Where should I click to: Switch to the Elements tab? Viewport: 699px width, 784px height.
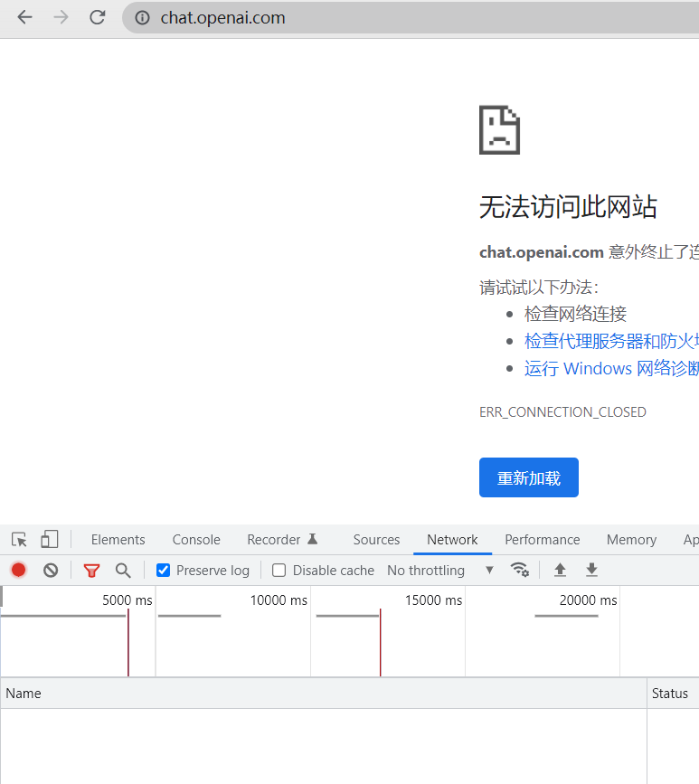click(x=118, y=540)
